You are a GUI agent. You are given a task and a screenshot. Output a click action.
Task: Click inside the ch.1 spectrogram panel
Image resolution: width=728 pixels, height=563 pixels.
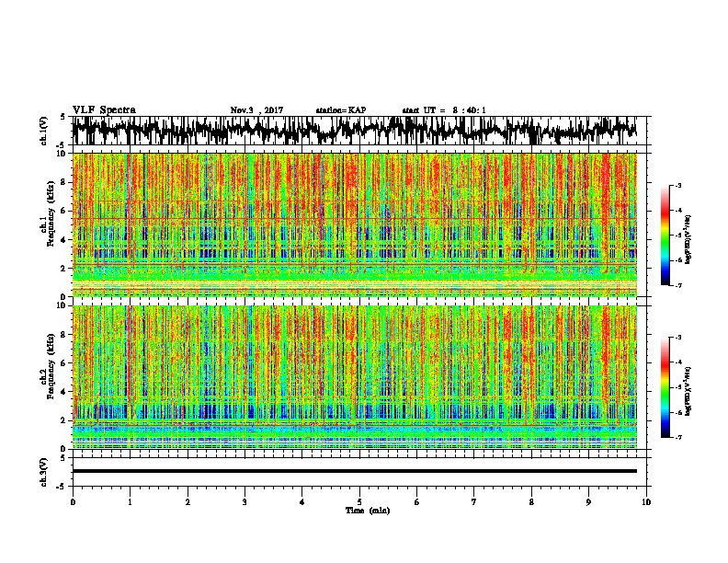(354, 224)
